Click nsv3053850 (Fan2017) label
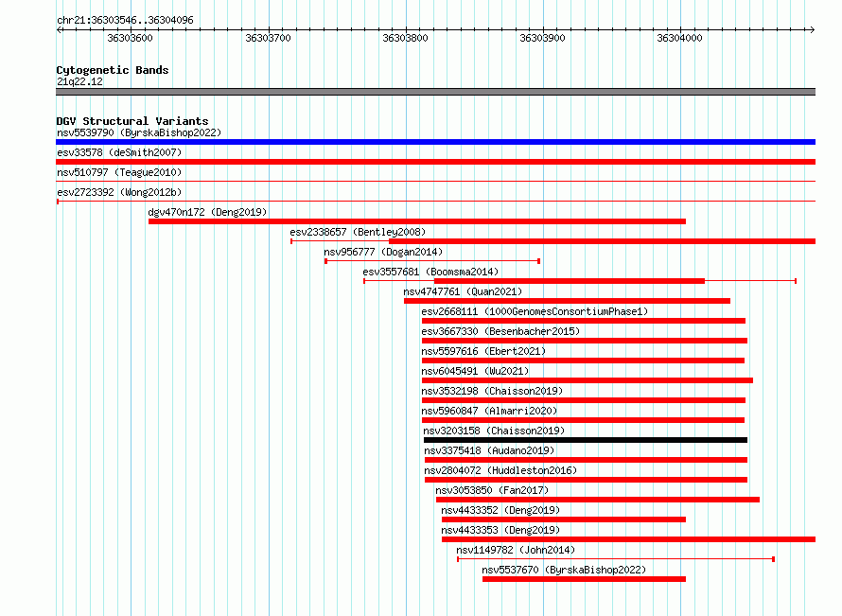The width and height of the screenshot is (842, 616). 492,490
